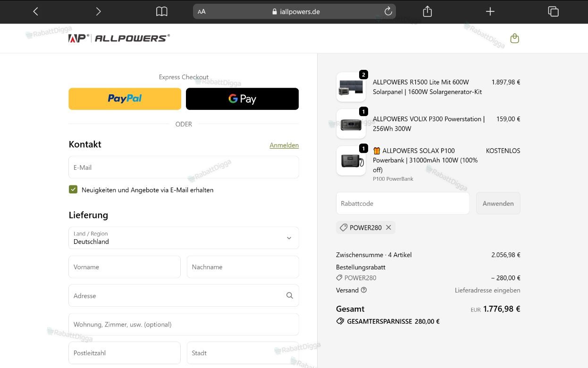
Task: Click into the E-Mail contact field
Action: click(184, 167)
